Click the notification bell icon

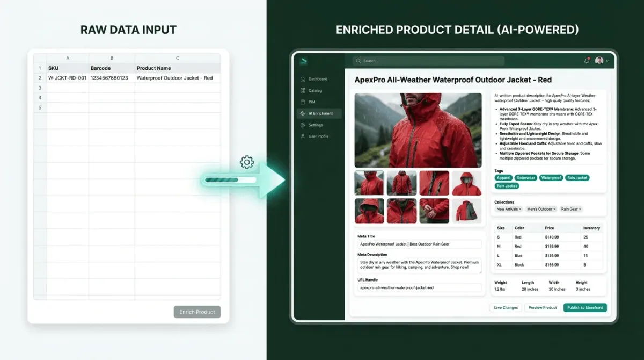(586, 61)
